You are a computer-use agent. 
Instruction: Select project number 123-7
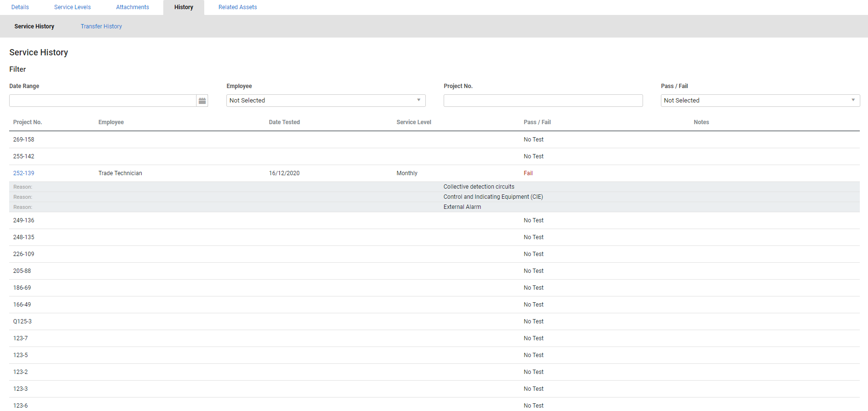click(x=20, y=338)
